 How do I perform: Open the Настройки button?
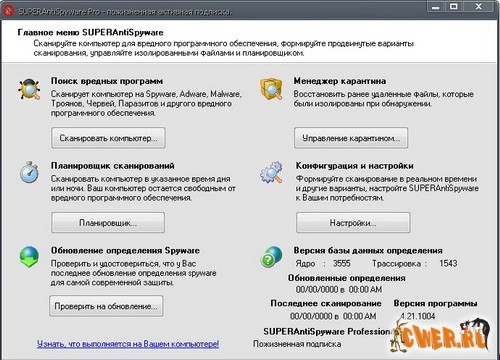pos(353,223)
